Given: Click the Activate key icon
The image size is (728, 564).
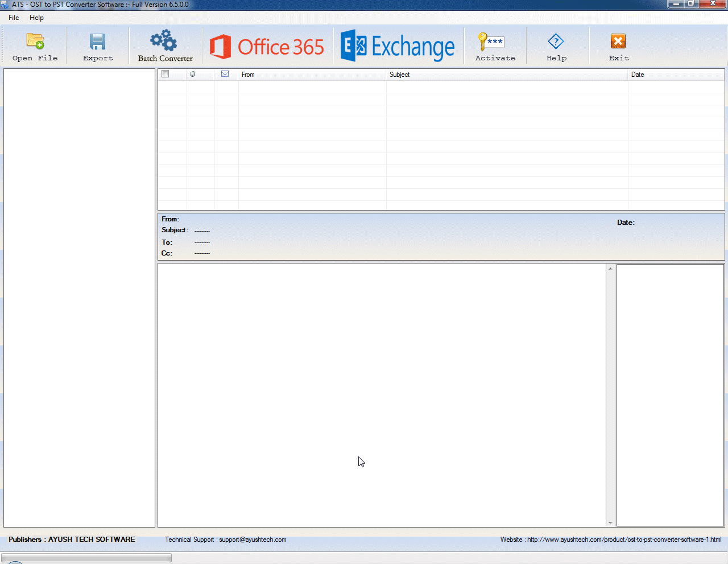Looking at the screenshot, I should [492, 42].
